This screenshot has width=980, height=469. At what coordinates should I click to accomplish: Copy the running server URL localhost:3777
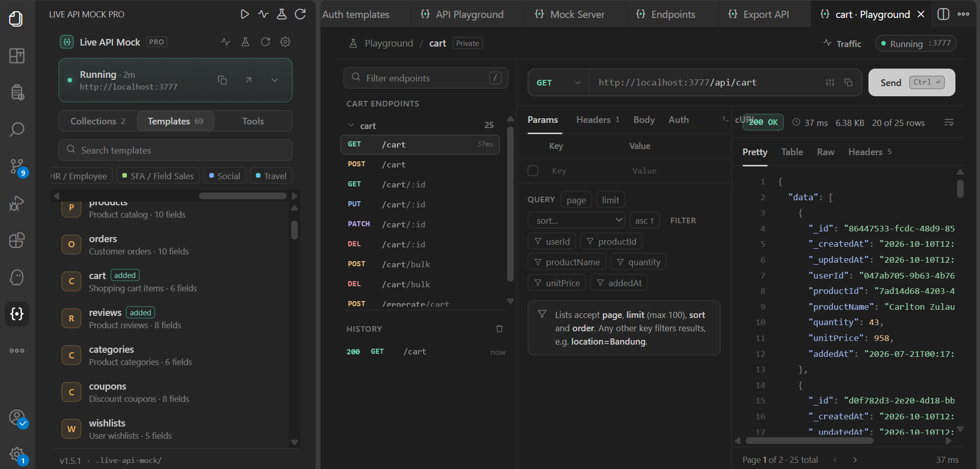coord(222,80)
